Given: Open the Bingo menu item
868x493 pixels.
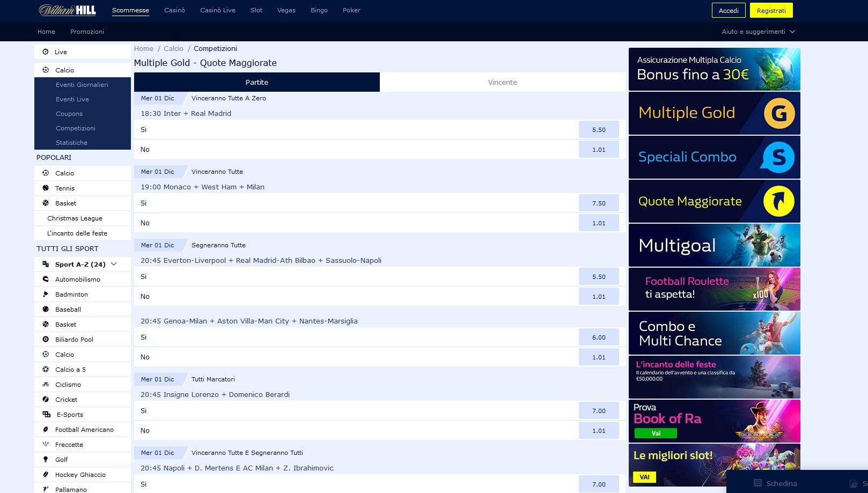Looking at the screenshot, I should click(319, 10).
